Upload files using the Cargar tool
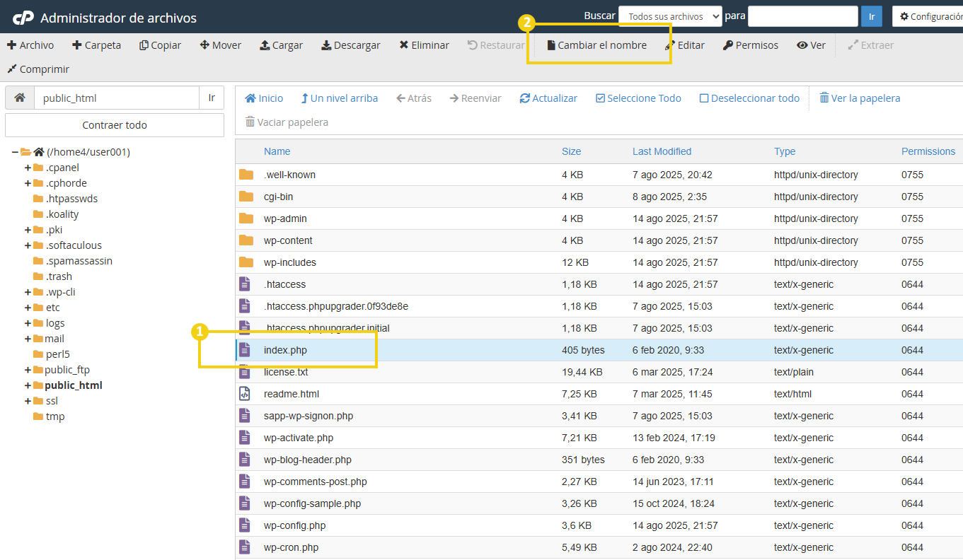The width and height of the screenshot is (963, 560). 281,45
